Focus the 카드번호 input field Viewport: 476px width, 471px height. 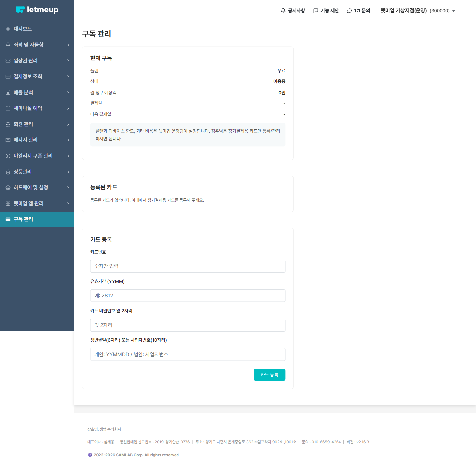tap(188, 266)
